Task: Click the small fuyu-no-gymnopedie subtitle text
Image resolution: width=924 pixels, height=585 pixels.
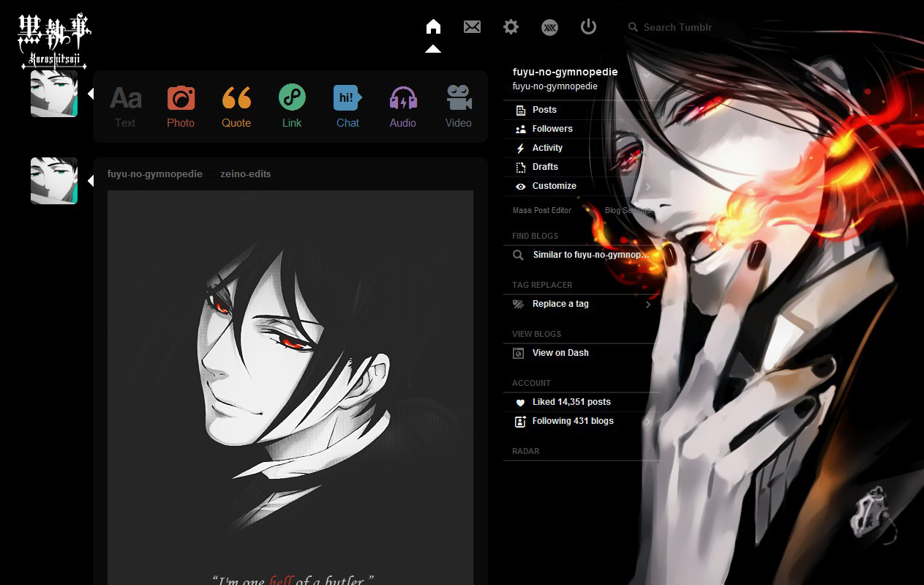Action: click(x=555, y=86)
